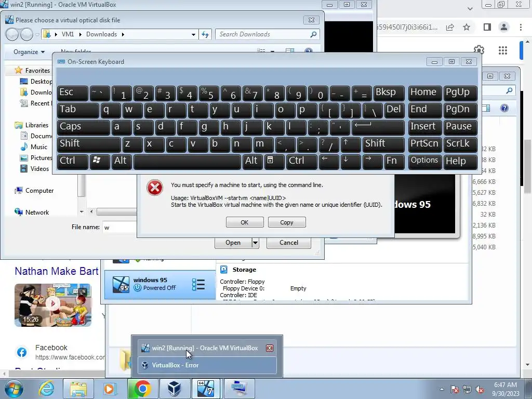Click Open in the optical disk file dialog
The height and width of the screenshot is (399, 532).
tap(233, 243)
